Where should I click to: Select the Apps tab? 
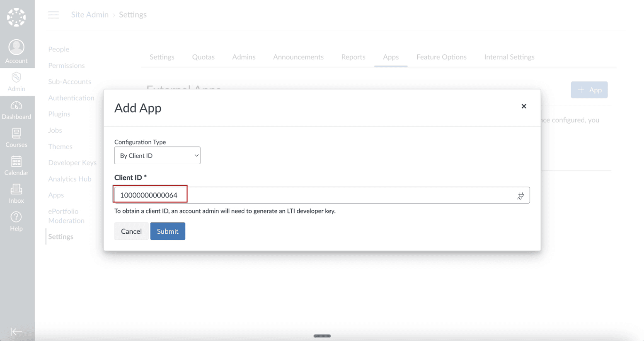(390, 57)
